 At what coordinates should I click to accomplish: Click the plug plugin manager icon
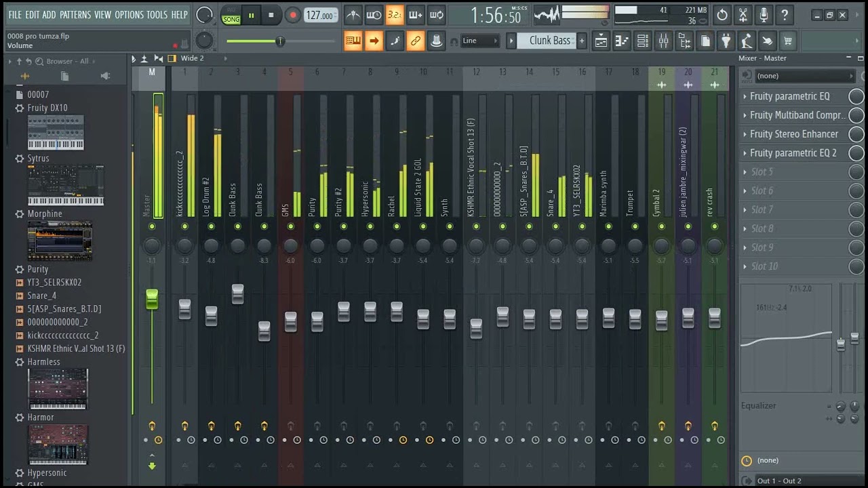click(x=726, y=41)
